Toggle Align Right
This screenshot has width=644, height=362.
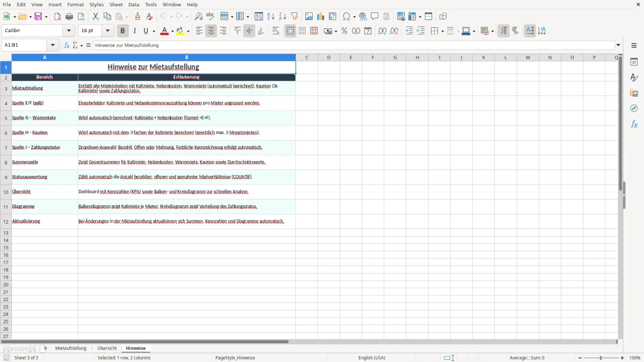223,31
